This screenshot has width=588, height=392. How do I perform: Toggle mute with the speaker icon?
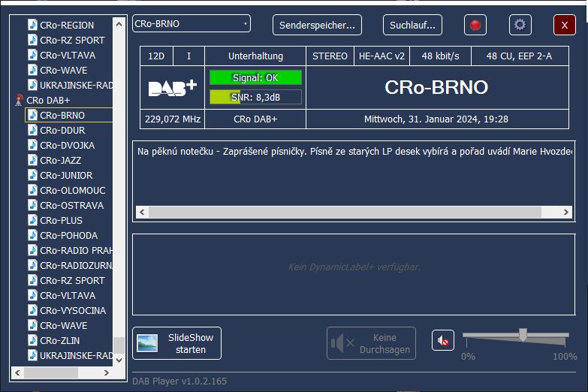pos(443,341)
